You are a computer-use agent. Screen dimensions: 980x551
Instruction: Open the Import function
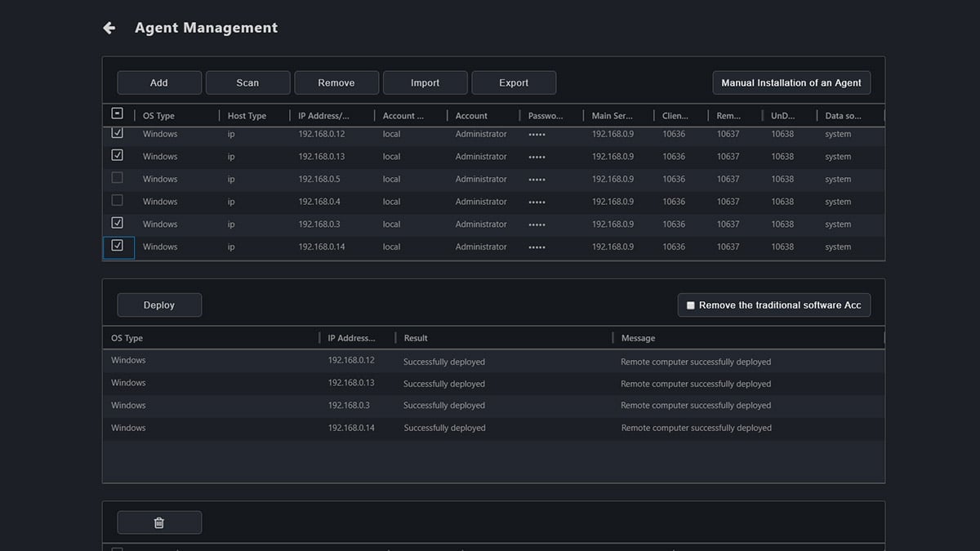tap(425, 82)
